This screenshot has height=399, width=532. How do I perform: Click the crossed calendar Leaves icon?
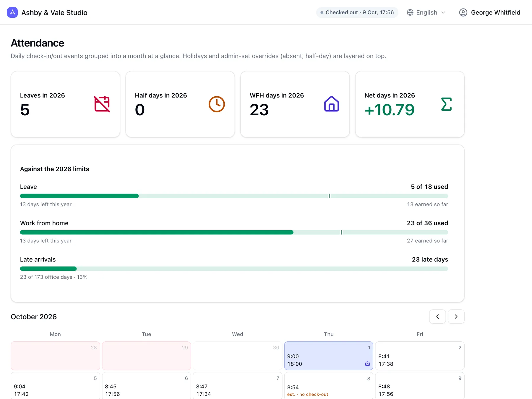(102, 104)
